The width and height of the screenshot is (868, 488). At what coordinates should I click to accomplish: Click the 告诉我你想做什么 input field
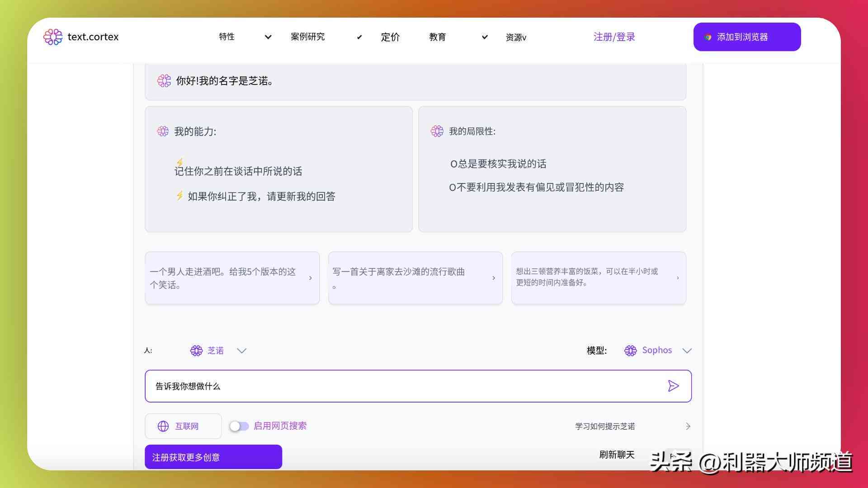point(418,386)
